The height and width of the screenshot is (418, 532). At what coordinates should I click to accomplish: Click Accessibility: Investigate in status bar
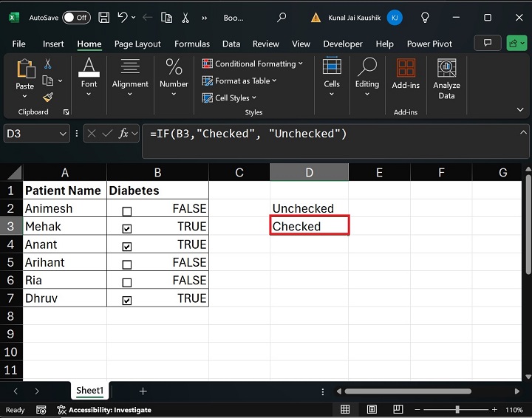[109, 410]
